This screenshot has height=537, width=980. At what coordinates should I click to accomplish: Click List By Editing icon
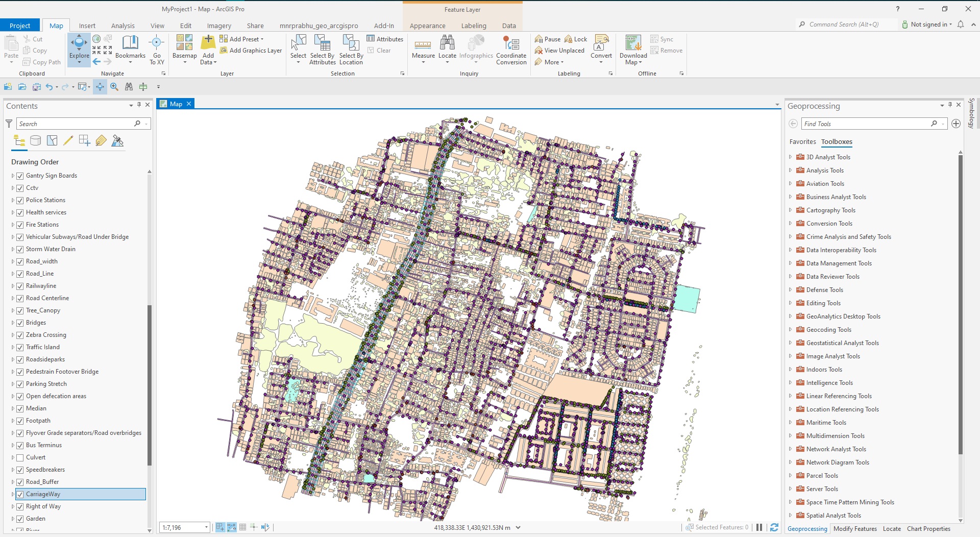[x=68, y=141]
